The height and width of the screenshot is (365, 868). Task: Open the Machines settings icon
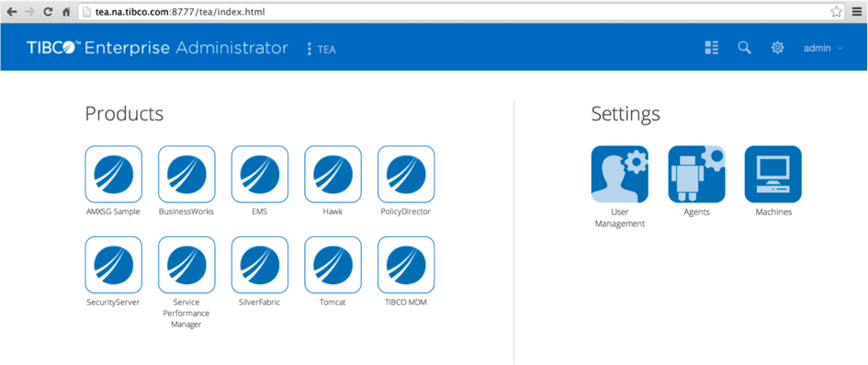[x=773, y=174]
